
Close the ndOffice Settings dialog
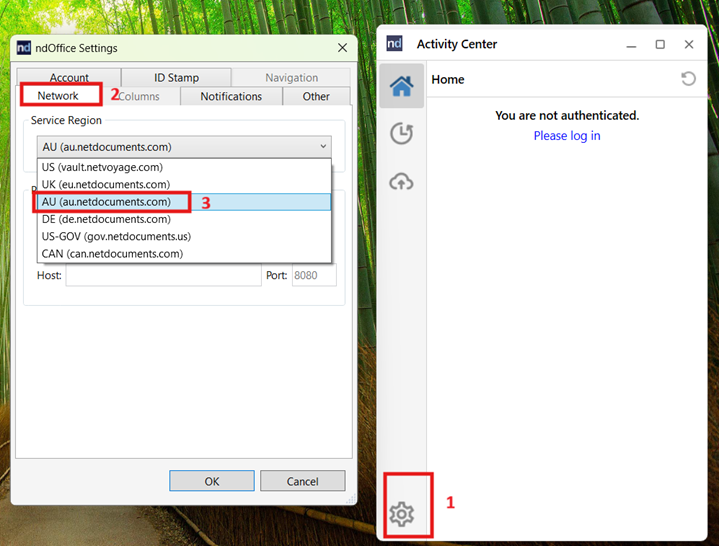(x=342, y=48)
